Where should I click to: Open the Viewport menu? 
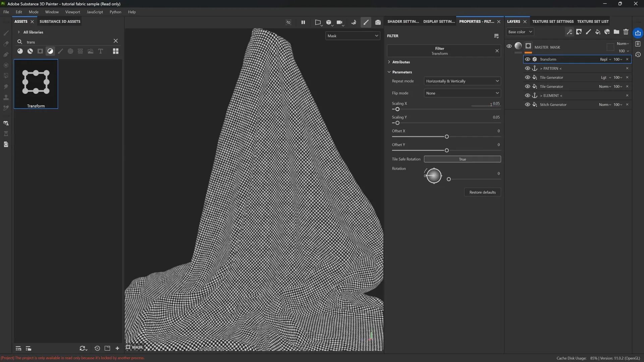coord(72,12)
